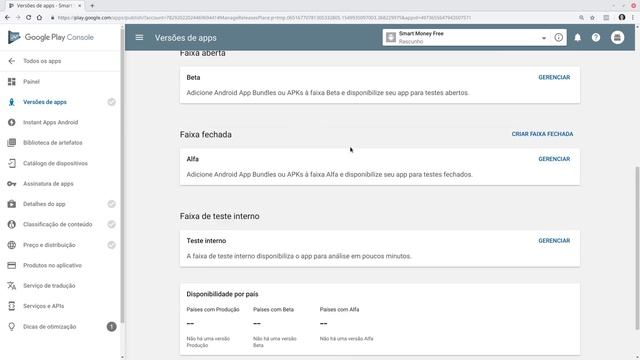Click the Todos os apps link
This screenshot has height=360, width=640.
42,61
